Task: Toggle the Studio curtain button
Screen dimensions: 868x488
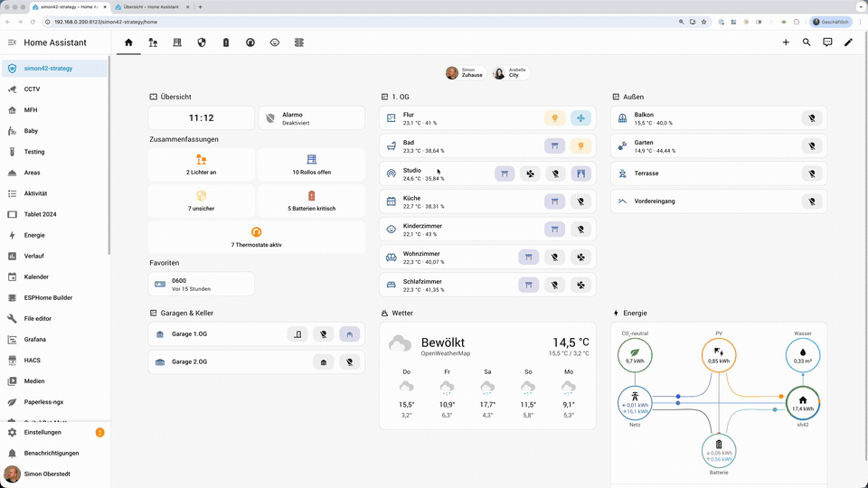Action: coord(580,174)
